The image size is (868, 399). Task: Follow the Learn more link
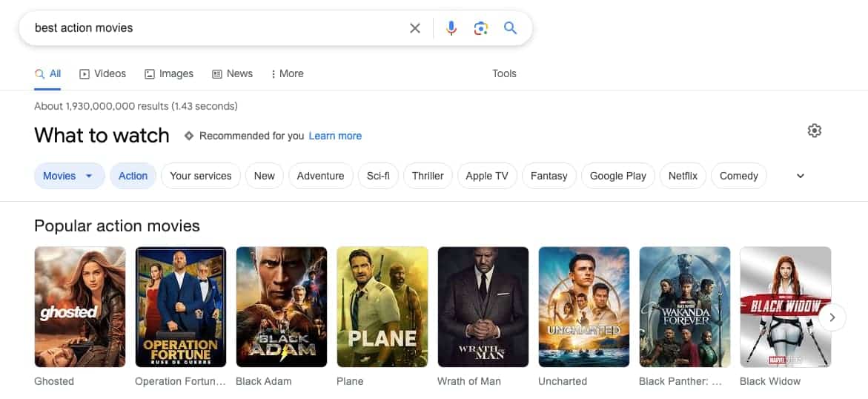click(335, 136)
